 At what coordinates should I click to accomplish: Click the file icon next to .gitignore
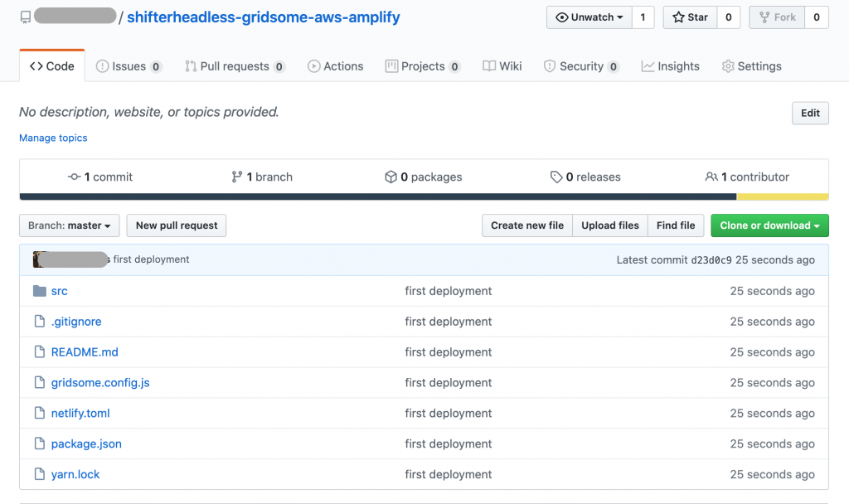tap(40, 322)
